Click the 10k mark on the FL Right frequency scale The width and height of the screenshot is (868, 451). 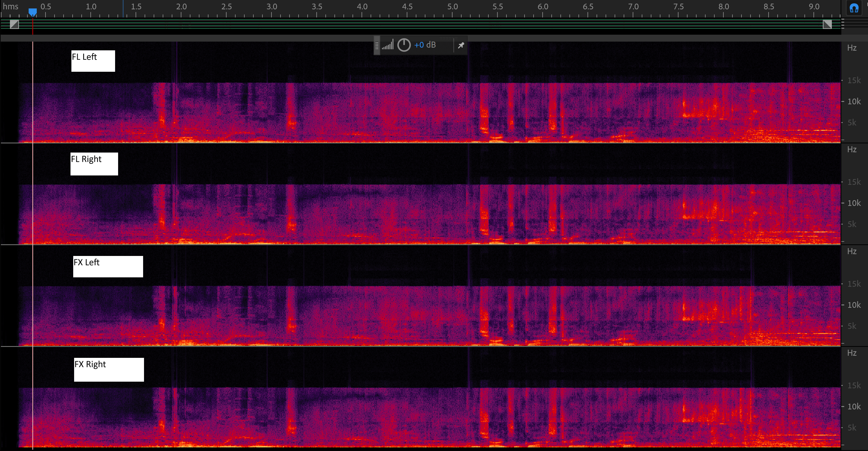(854, 203)
